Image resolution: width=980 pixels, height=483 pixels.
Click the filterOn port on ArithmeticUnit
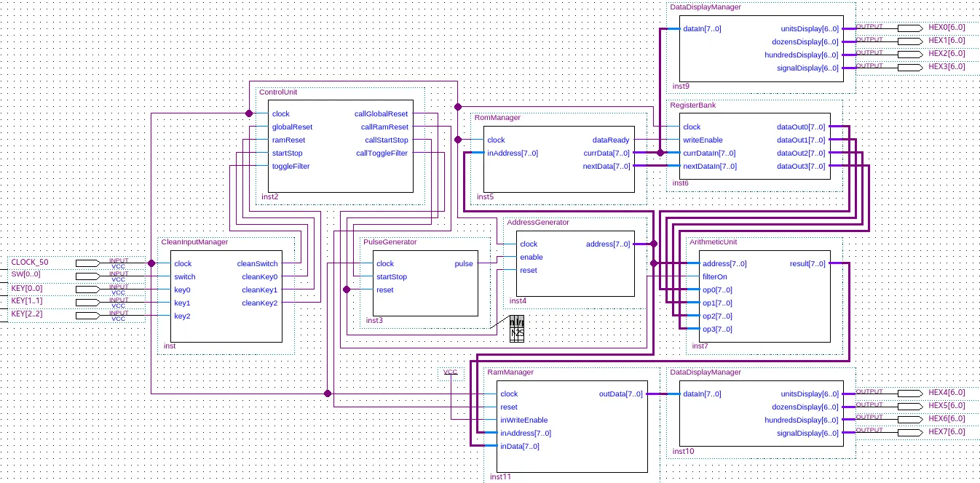click(x=715, y=276)
